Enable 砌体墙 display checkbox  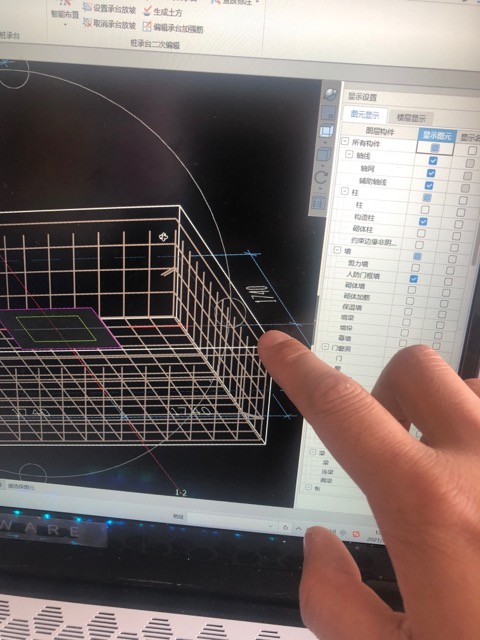(x=411, y=290)
